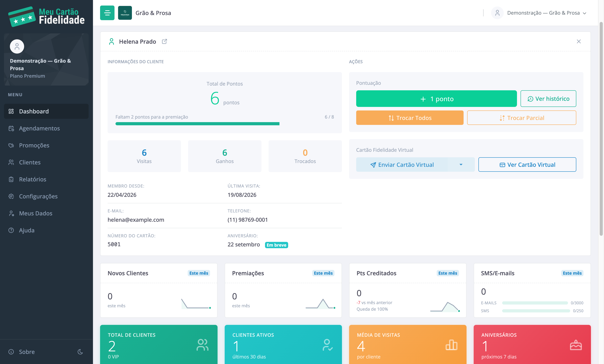Open Clientes from the sidebar
The height and width of the screenshot is (364, 604).
pos(46,162)
